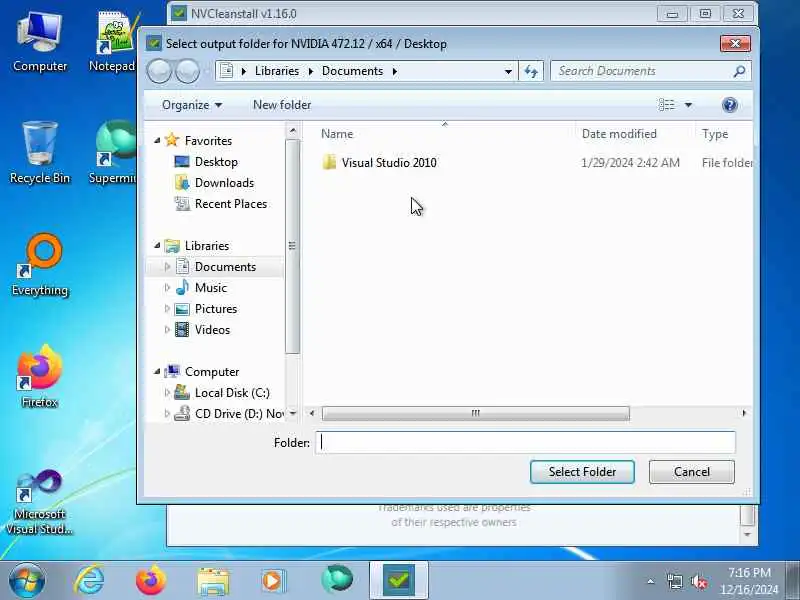Click the Forward navigation arrow button

(x=187, y=71)
